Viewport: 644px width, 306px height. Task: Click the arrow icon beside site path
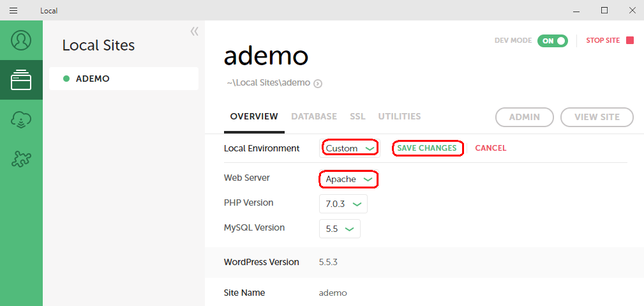click(x=317, y=84)
